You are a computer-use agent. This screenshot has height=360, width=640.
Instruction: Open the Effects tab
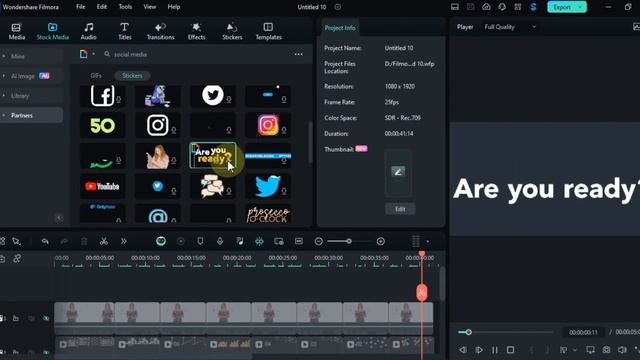click(196, 31)
